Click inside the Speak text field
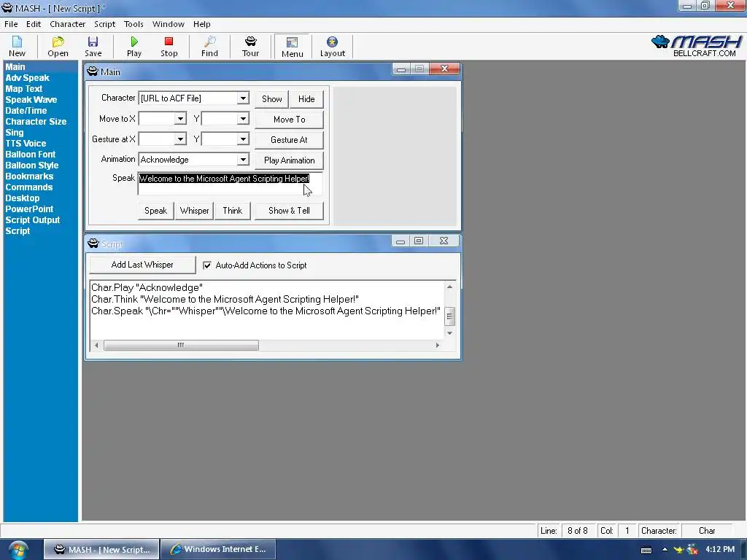This screenshot has height=560, width=747. [230, 184]
